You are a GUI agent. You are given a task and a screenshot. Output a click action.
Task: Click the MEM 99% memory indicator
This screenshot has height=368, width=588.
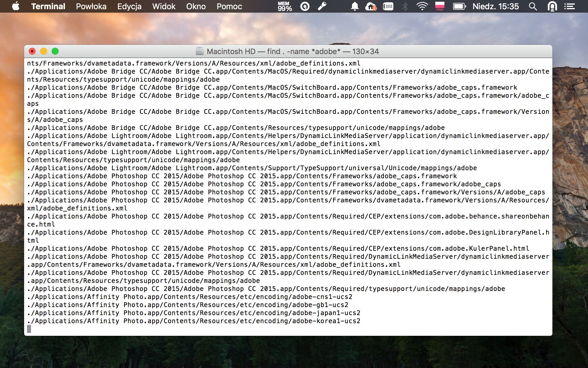[285, 6]
